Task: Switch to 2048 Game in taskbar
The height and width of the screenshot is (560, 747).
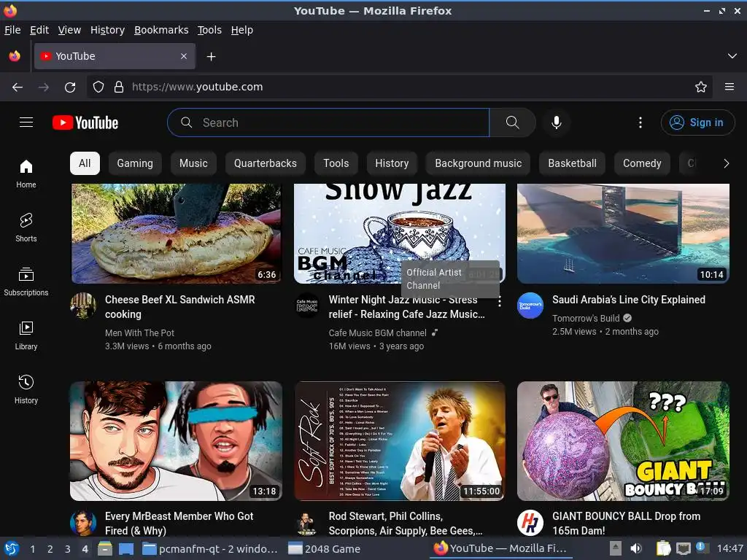Action: coord(325,549)
